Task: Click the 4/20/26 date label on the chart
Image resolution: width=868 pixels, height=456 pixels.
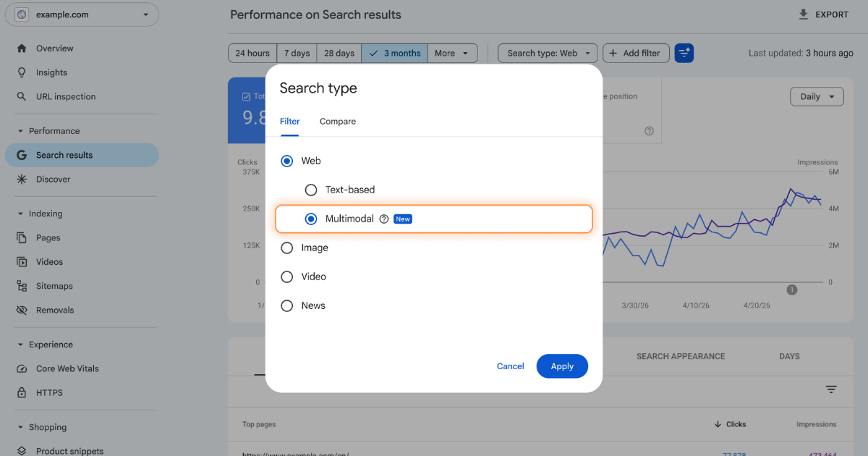Action: (x=757, y=305)
